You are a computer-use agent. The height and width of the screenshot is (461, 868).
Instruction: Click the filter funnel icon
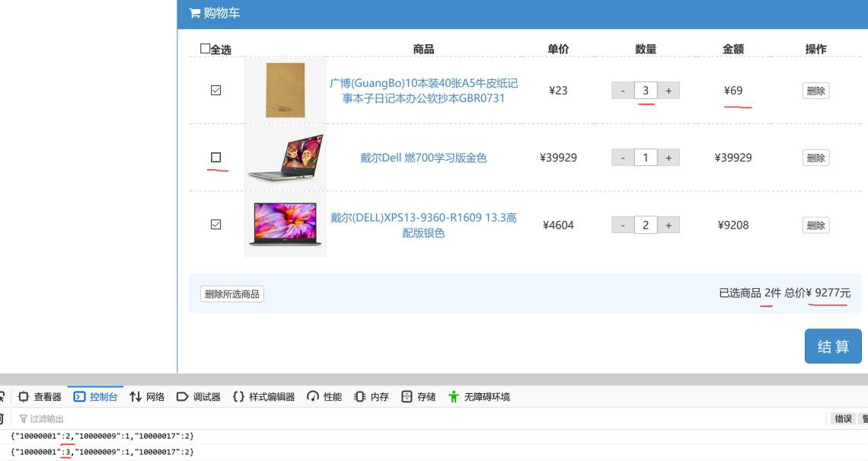click(24, 419)
